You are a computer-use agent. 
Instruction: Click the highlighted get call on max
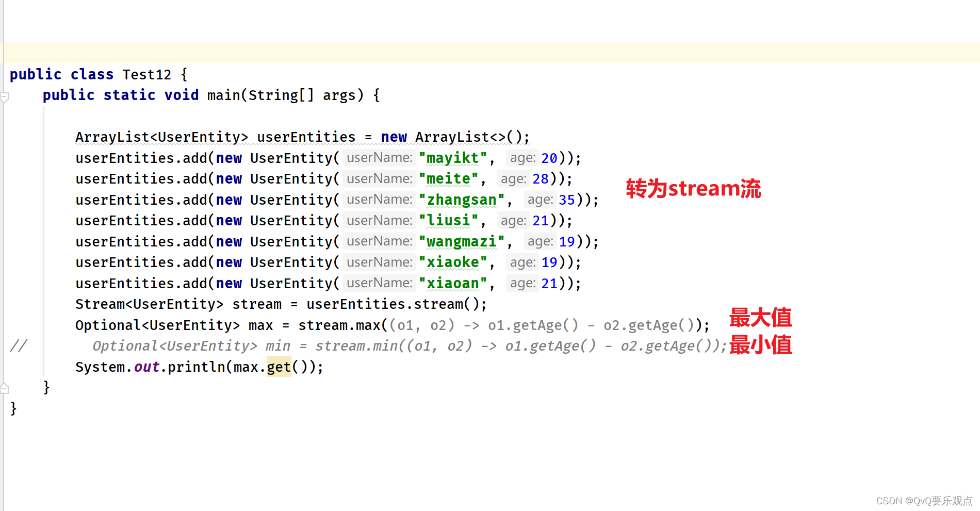point(279,367)
